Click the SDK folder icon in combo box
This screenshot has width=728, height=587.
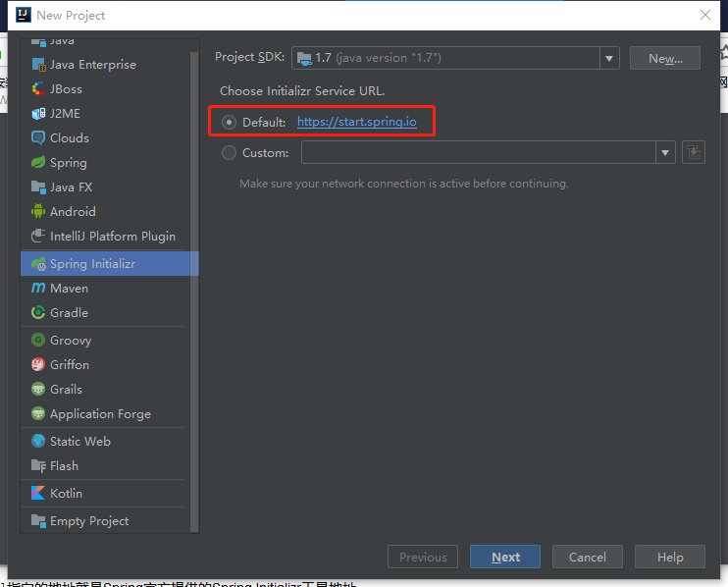[x=304, y=59]
